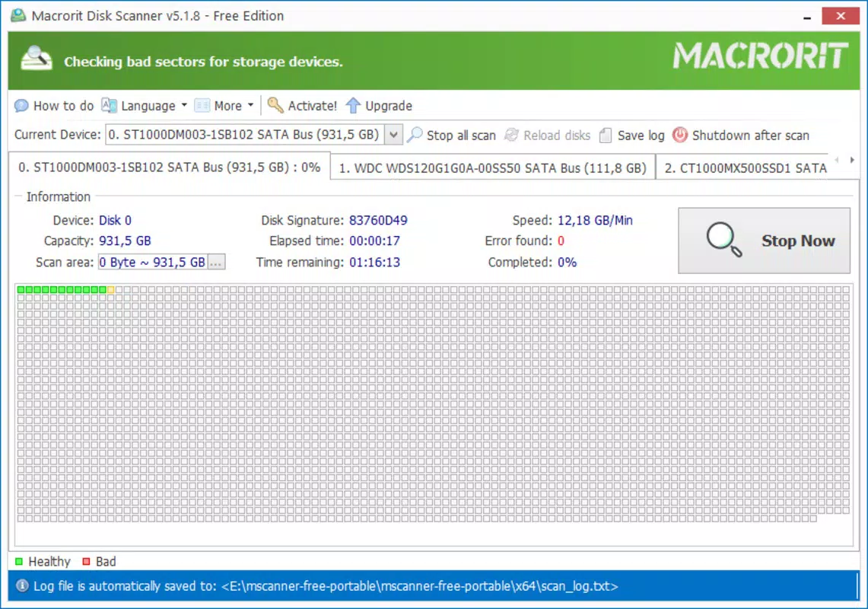Switch to ST1000DM003-1SB102 disk tab
Image resolution: width=868 pixels, height=609 pixels.
170,167
